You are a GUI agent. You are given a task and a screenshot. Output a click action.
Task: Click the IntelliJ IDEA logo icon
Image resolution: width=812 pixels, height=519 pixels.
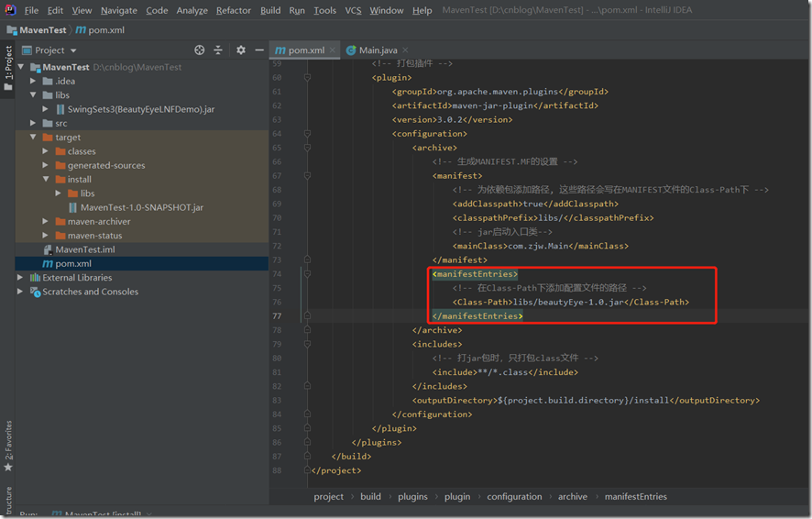pos(10,10)
